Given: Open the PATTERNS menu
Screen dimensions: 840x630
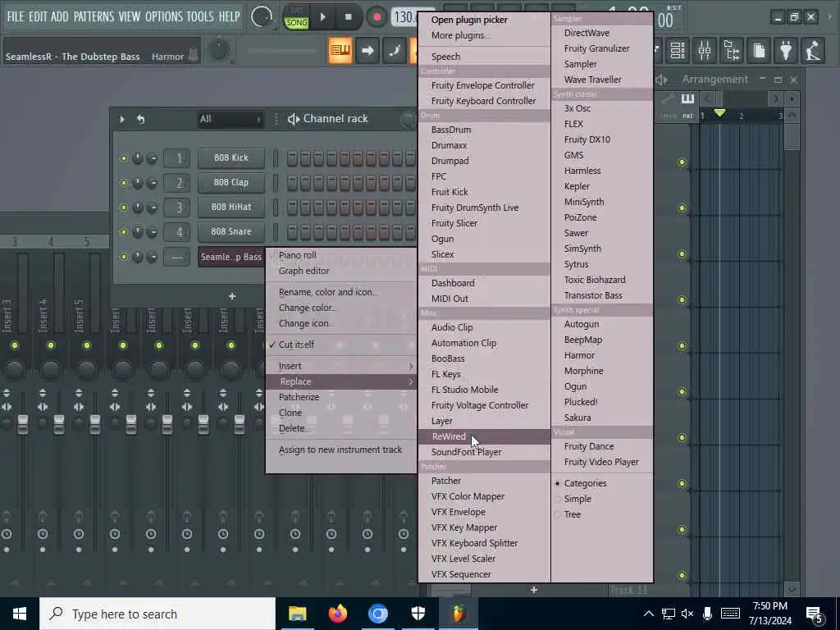Looking at the screenshot, I should click(x=94, y=16).
